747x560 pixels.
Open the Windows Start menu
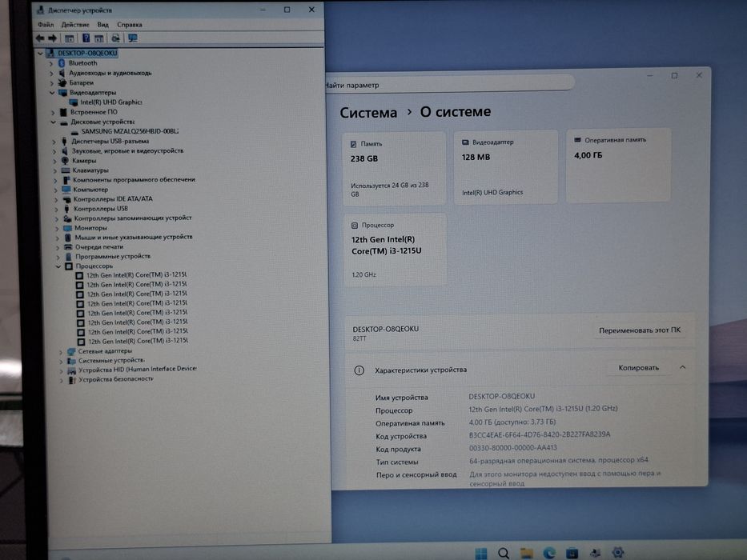coord(481,554)
